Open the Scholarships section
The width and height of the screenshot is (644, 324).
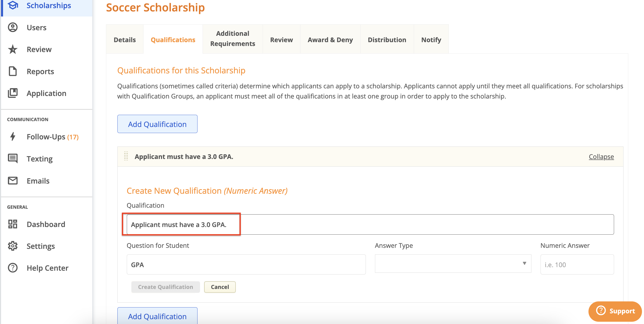49,6
